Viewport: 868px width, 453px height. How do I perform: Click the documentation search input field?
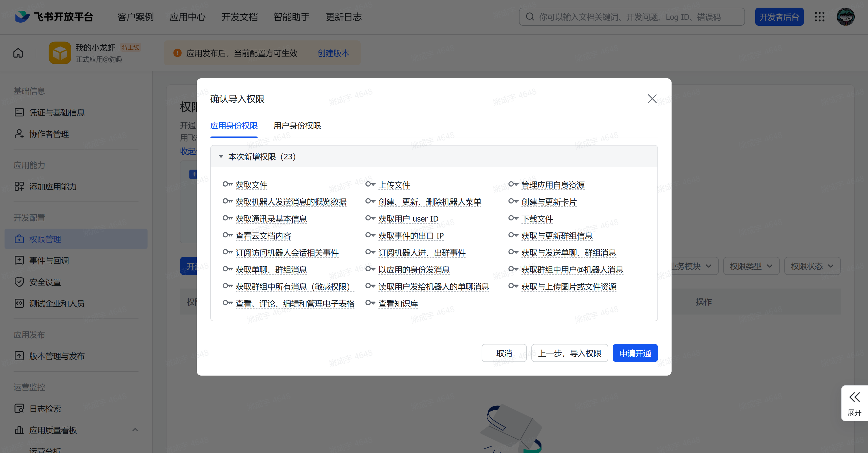pyautogui.click(x=632, y=17)
